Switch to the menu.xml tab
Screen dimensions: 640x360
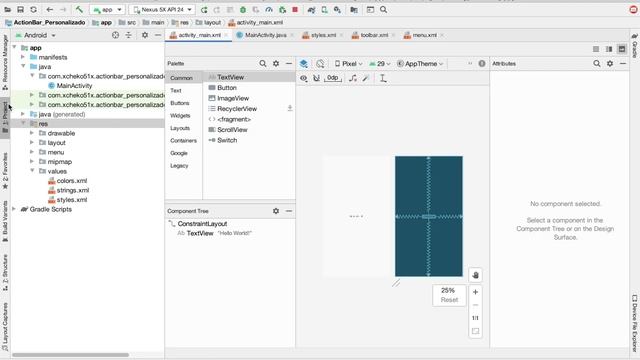(x=424, y=35)
